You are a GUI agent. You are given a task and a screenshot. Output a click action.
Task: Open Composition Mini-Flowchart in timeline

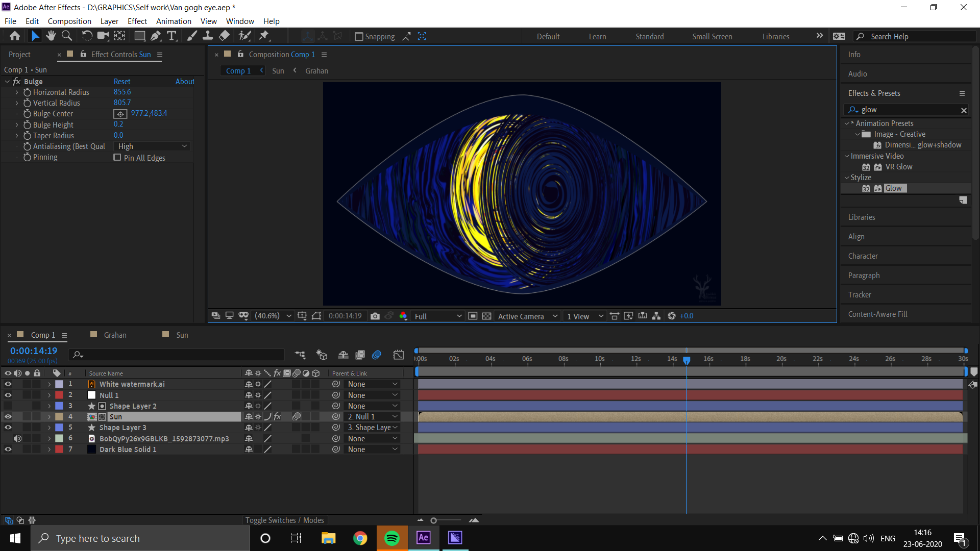[300, 355]
